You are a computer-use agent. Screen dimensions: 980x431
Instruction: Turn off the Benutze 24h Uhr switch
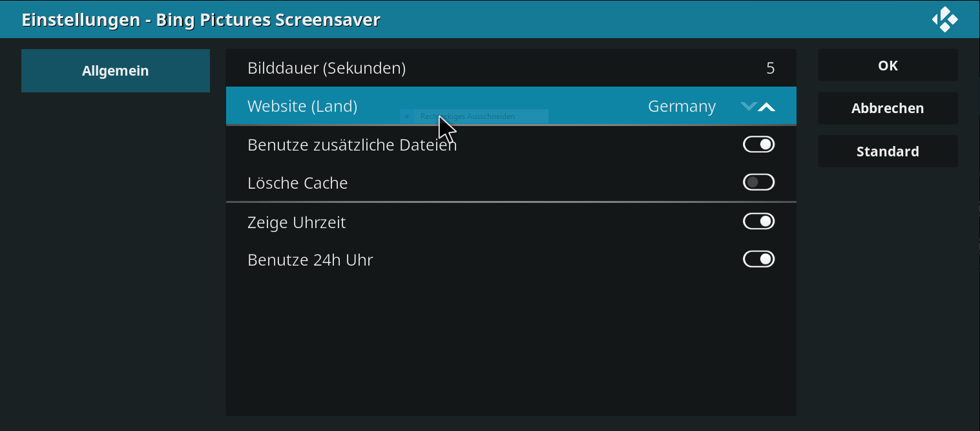tap(758, 260)
